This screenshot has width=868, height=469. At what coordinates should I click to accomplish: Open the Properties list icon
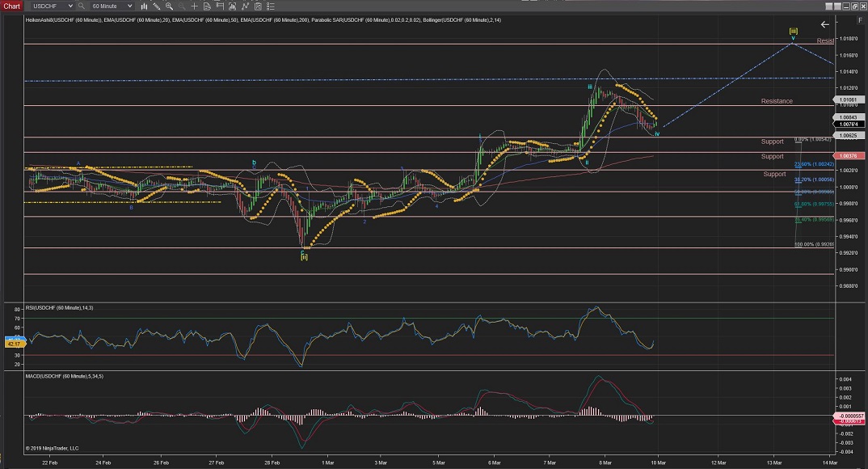coord(271,6)
